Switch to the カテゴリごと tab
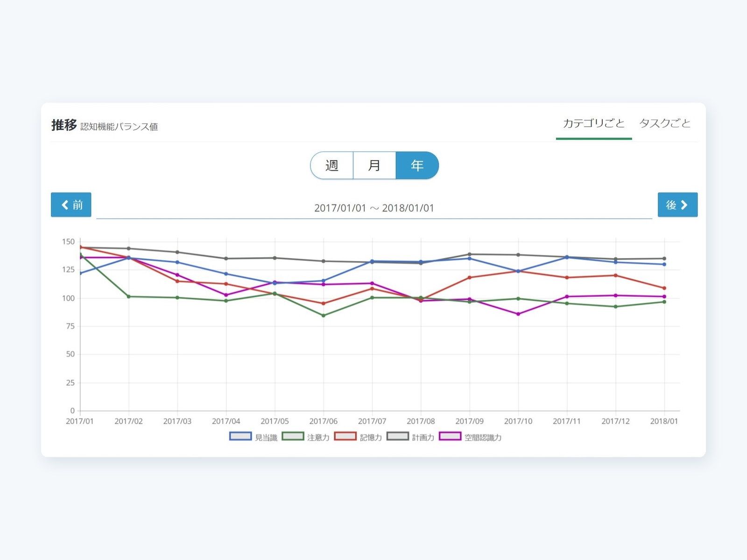 tap(593, 124)
